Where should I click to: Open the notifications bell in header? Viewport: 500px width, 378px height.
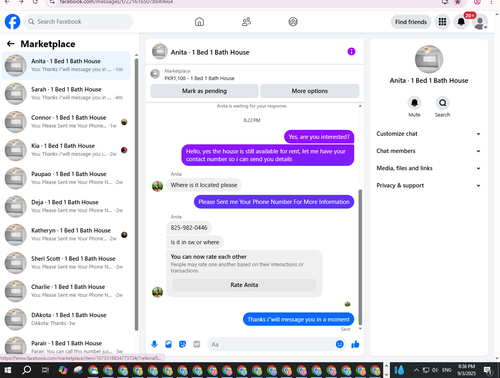coord(461,22)
